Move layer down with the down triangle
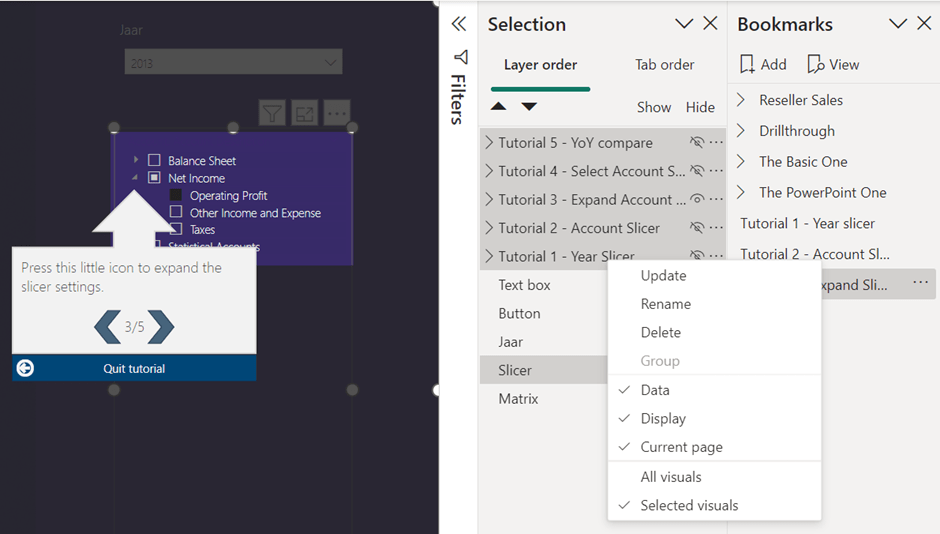Image resolution: width=940 pixels, height=534 pixels. pyautogui.click(x=529, y=107)
